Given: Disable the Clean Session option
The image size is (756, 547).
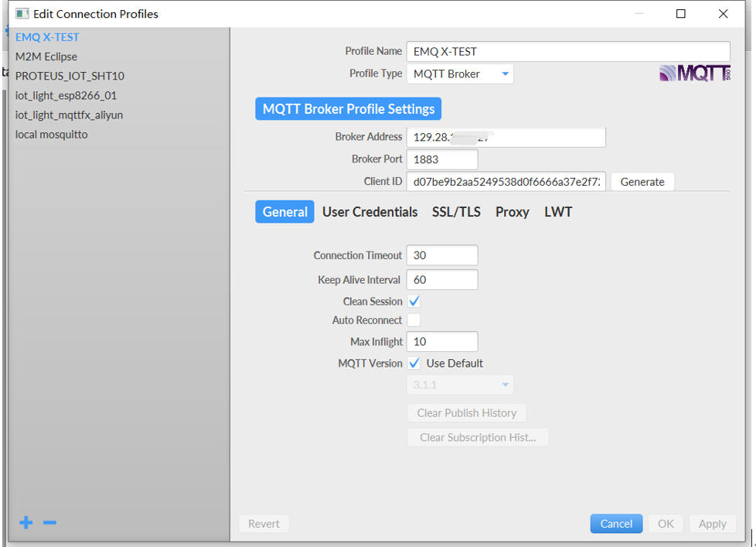Looking at the screenshot, I should [414, 301].
